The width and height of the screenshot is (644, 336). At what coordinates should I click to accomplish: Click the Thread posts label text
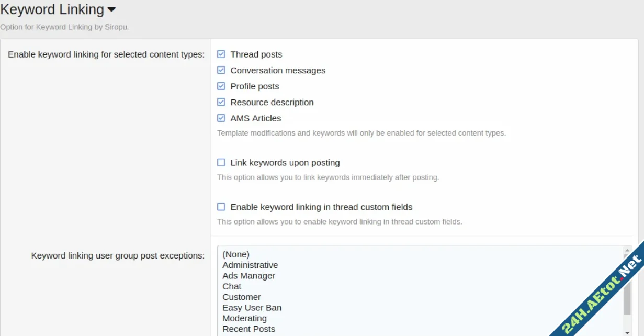pos(256,54)
